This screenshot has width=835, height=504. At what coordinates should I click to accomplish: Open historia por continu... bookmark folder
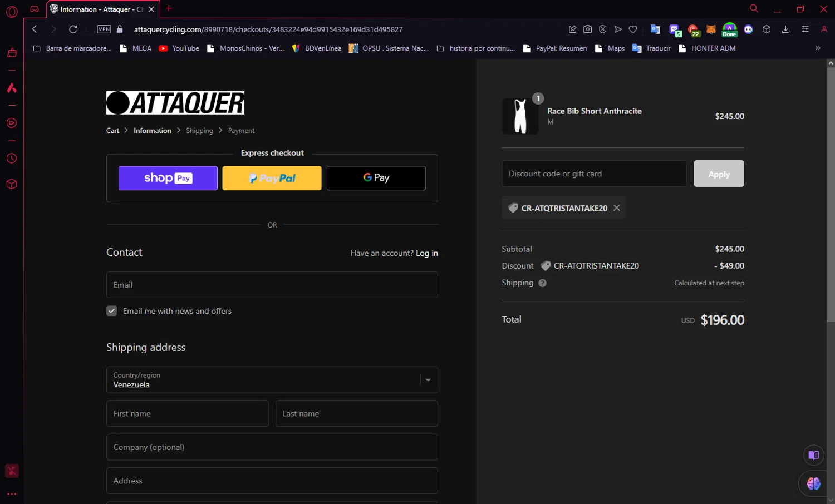point(476,48)
